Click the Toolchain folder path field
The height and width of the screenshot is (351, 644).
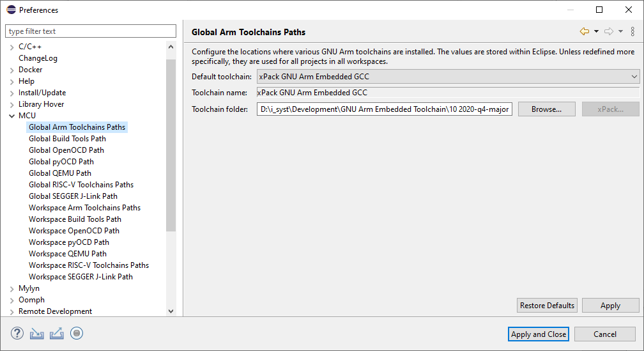click(x=385, y=109)
